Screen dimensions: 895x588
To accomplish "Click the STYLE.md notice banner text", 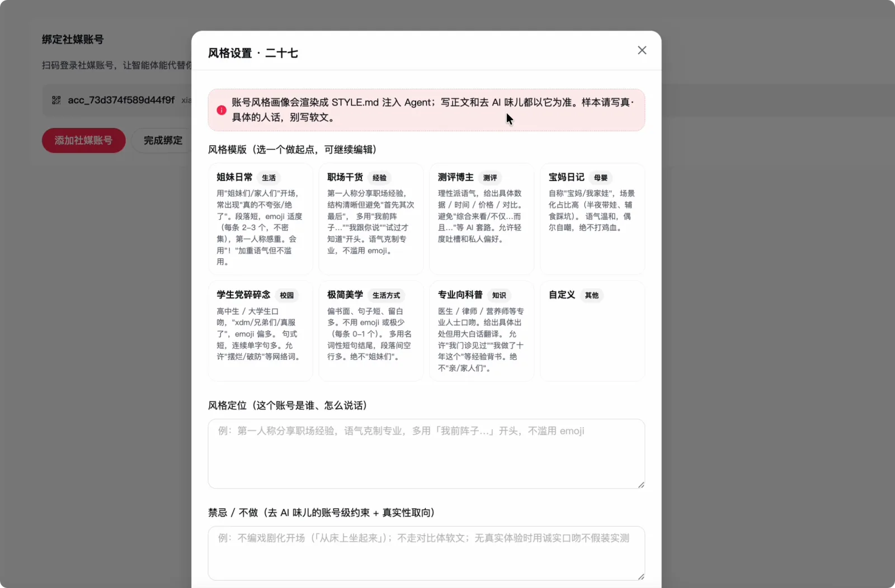I will coord(433,110).
